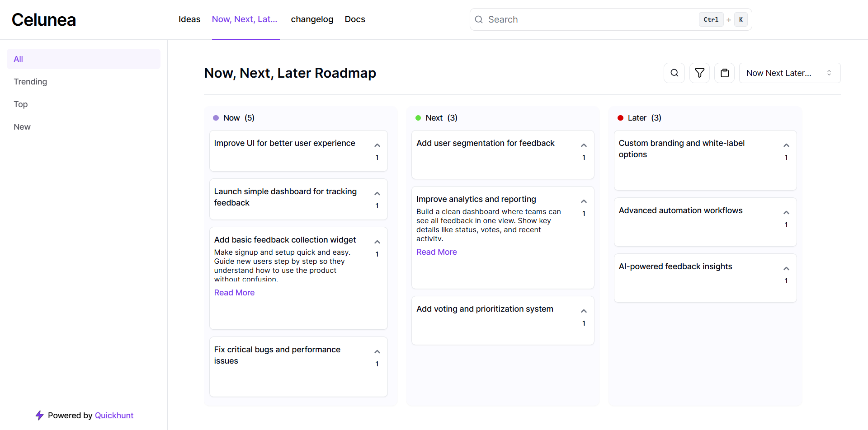Click the purple dot beside Now
This screenshot has width=868, height=430.
tap(216, 118)
